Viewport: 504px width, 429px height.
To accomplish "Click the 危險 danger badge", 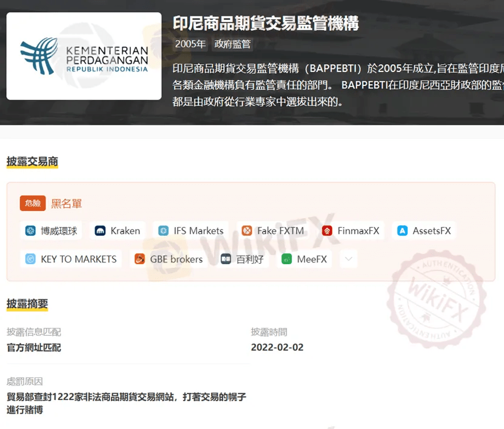I will [33, 203].
